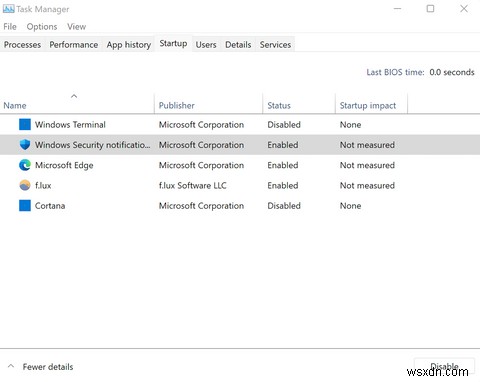Screen dimensions: 480x382
Task: Click Microsoft Corporation publisher of Cortana
Action: coord(201,206)
